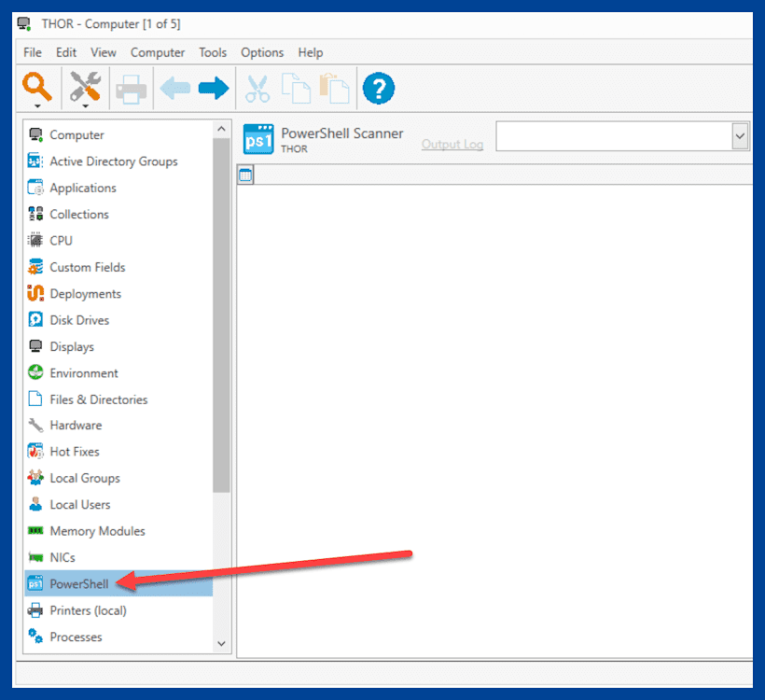The width and height of the screenshot is (765, 700).
Task: Click inside the PowerShell scanner selection field
Action: [x=614, y=136]
